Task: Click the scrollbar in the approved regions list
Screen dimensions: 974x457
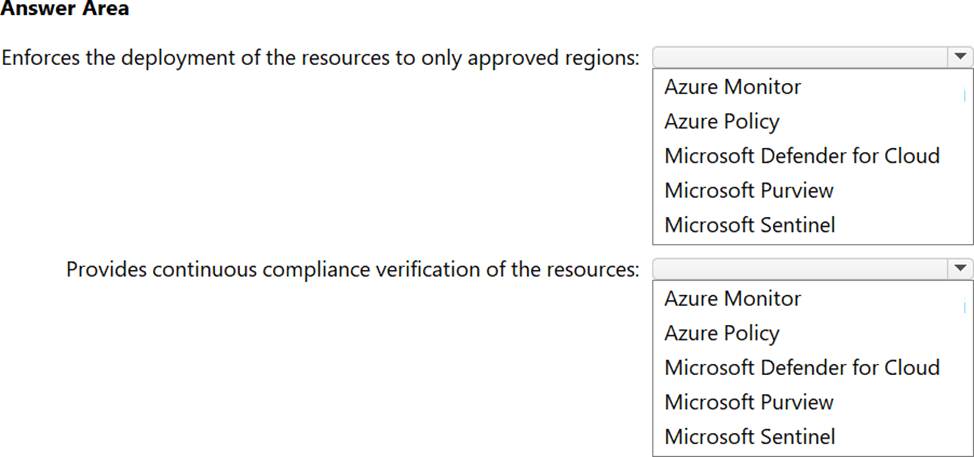Action: tap(964, 96)
